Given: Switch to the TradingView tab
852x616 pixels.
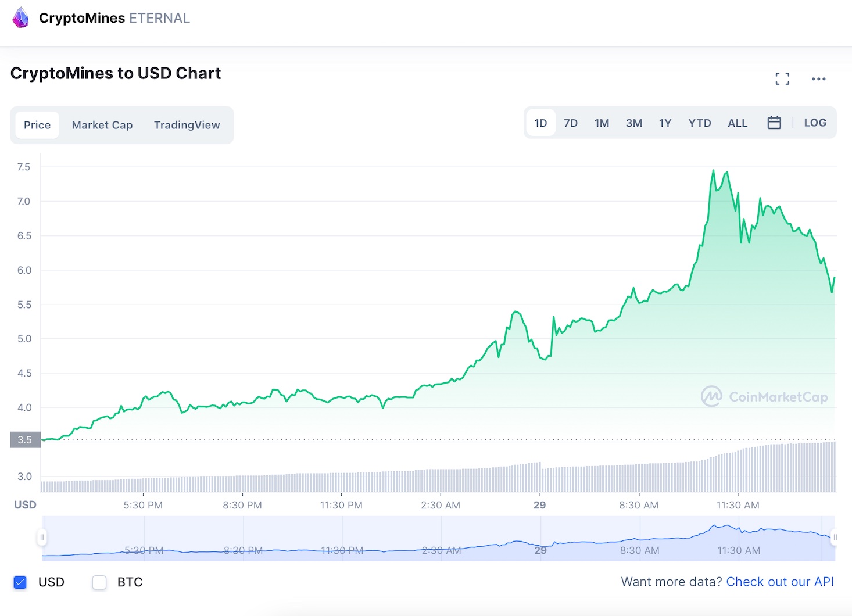Looking at the screenshot, I should [x=187, y=125].
